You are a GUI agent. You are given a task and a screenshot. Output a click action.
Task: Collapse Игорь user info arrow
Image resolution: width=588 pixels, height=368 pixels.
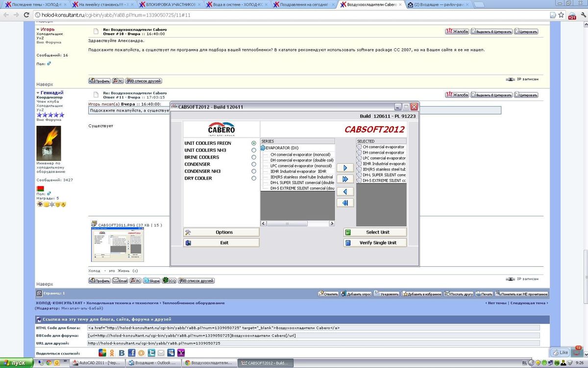pos(38,29)
